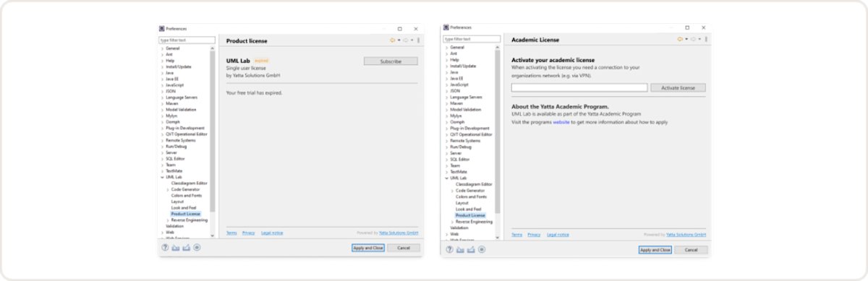Select Remote Systems in Academic License window tree

click(465, 141)
